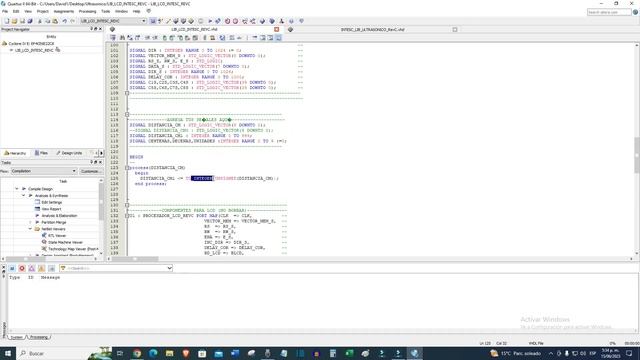
Task: Select Cyclone IV E device row
Action: [31, 43]
